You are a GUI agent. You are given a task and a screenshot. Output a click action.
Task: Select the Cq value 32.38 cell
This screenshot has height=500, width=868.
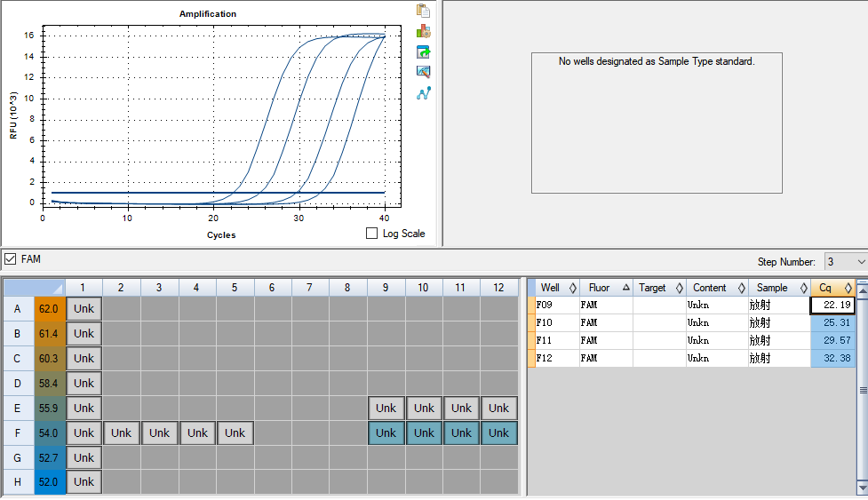click(x=832, y=358)
